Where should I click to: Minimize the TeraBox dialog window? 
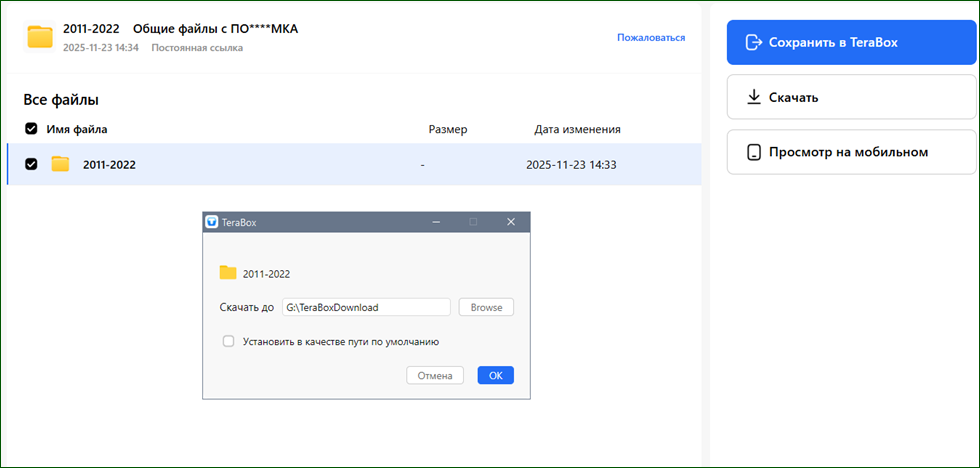click(x=436, y=222)
